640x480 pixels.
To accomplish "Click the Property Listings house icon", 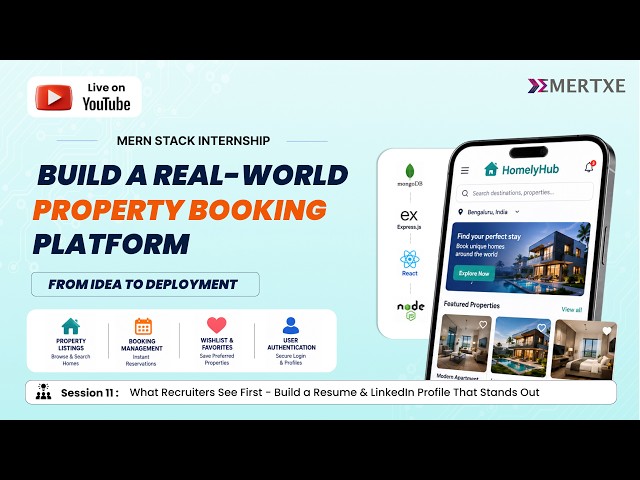I will pyautogui.click(x=71, y=326).
